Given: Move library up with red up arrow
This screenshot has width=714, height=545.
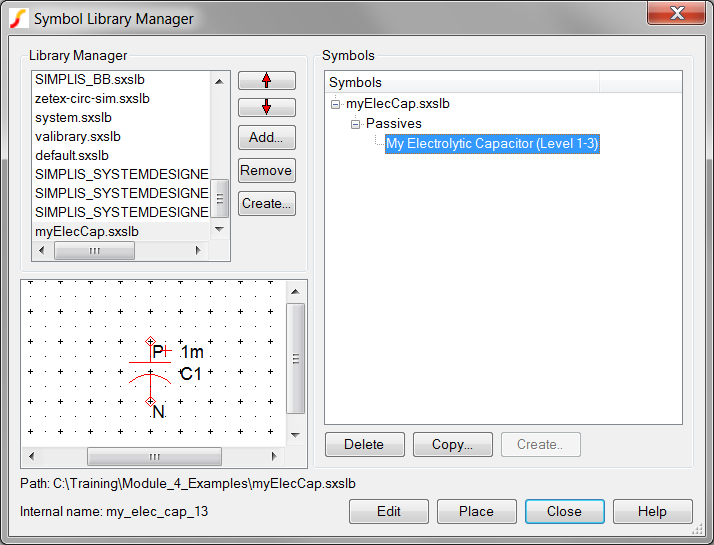Looking at the screenshot, I should pos(267,81).
